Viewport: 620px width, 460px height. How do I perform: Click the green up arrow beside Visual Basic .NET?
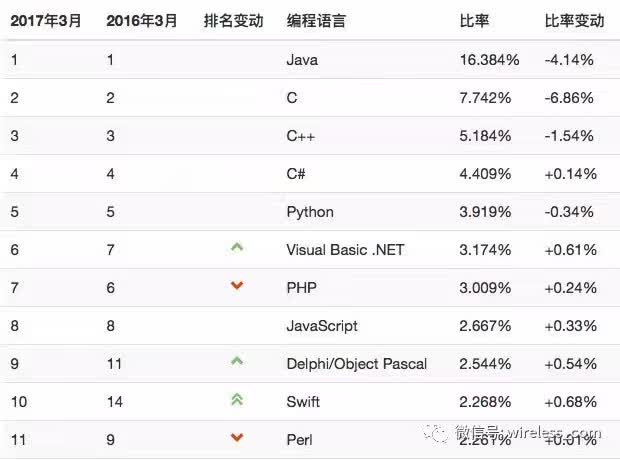237,247
